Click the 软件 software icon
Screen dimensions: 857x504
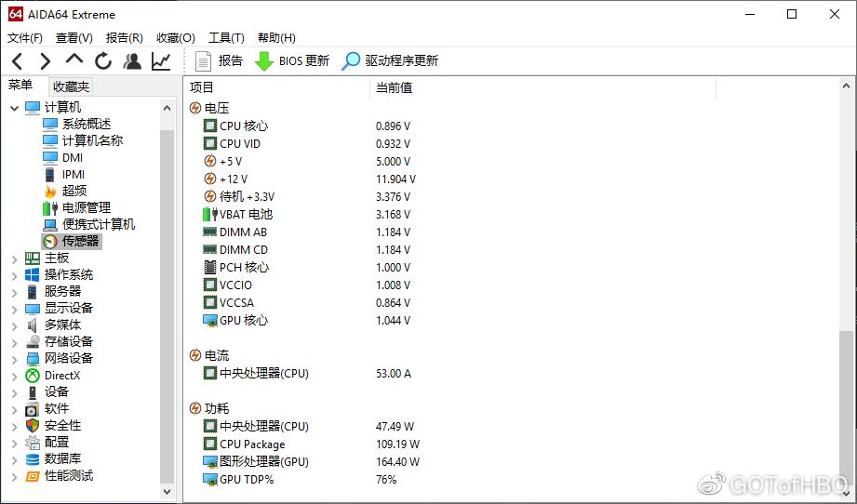pos(33,409)
